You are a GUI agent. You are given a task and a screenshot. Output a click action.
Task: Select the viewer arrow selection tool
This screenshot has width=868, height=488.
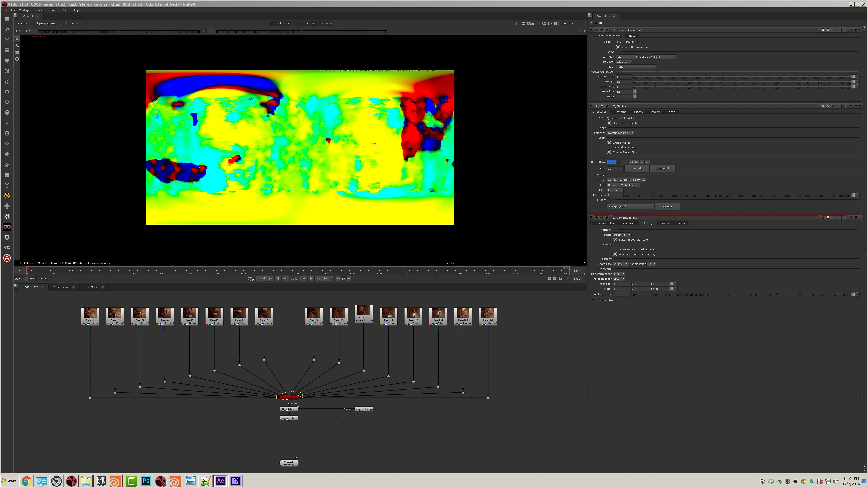(17, 39)
